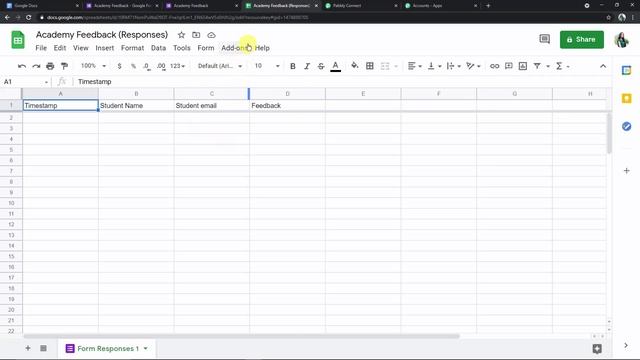The width and height of the screenshot is (640, 360).
Task: Toggle italic formatting
Action: (307, 66)
